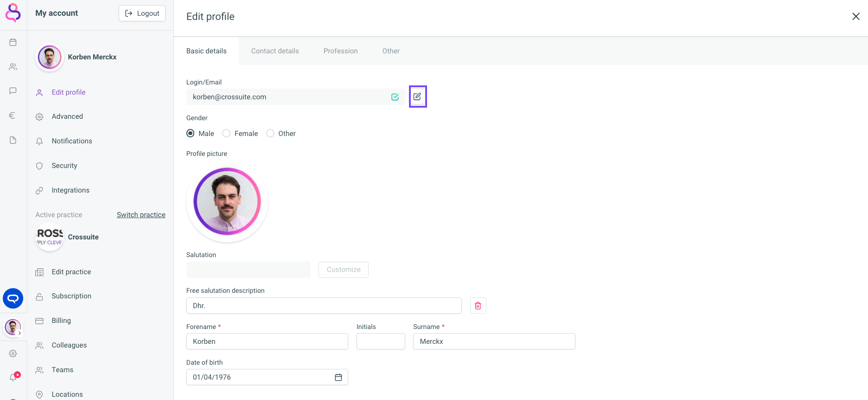Select the Female gender radio button
The image size is (868, 400).
point(226,134)
